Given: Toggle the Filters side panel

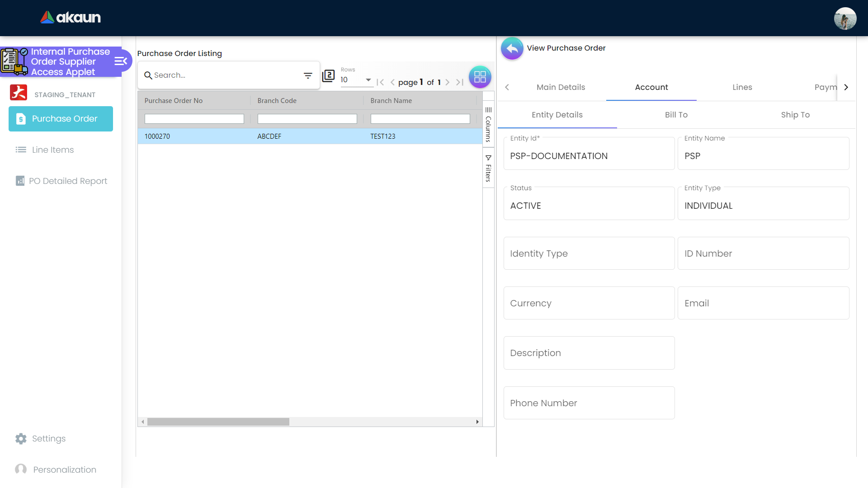Looking at the screenshot, I should pos(488,168).
